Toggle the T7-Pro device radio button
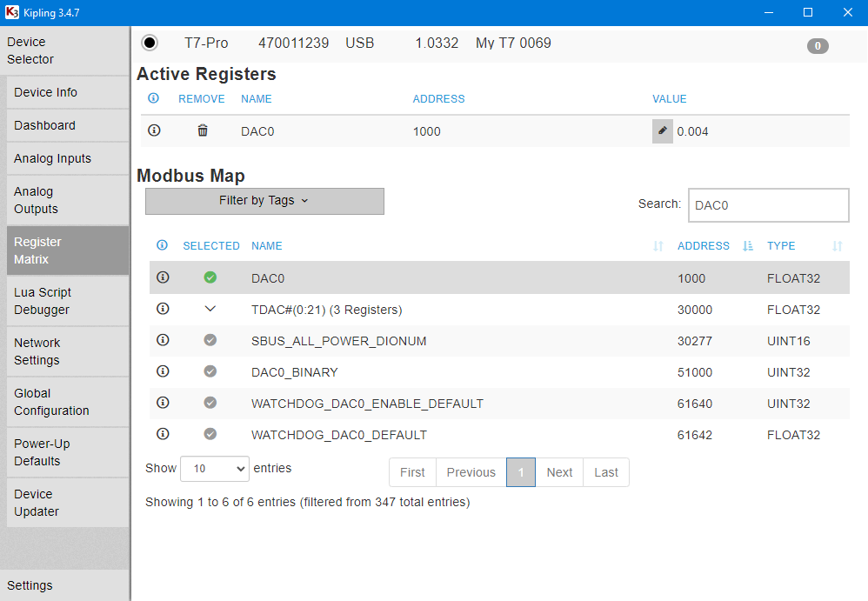The image size is (868, 601). click(150, 43)
